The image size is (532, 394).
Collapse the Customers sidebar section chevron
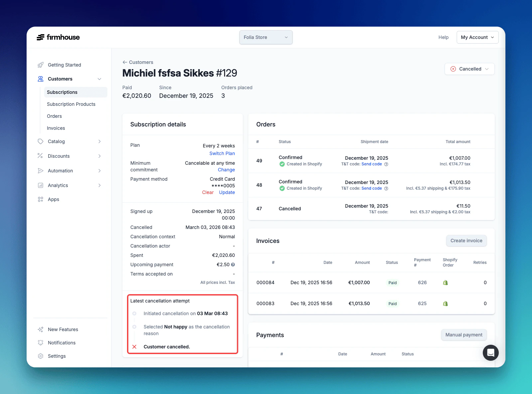point(99,79)
